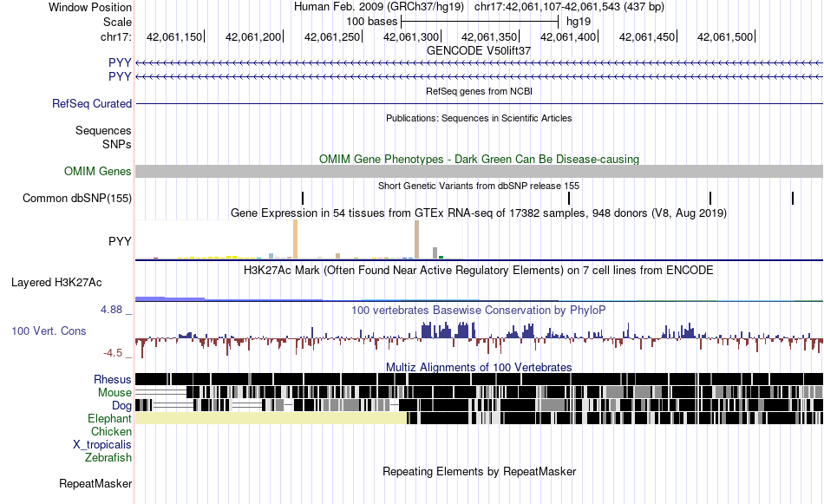Click the pale yellow Elephant alignment block

click(x=271, y=418)
